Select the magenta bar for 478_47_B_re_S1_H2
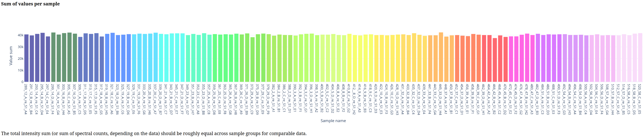644x137 pixels. pyautogui.click(x=527, y=58)
